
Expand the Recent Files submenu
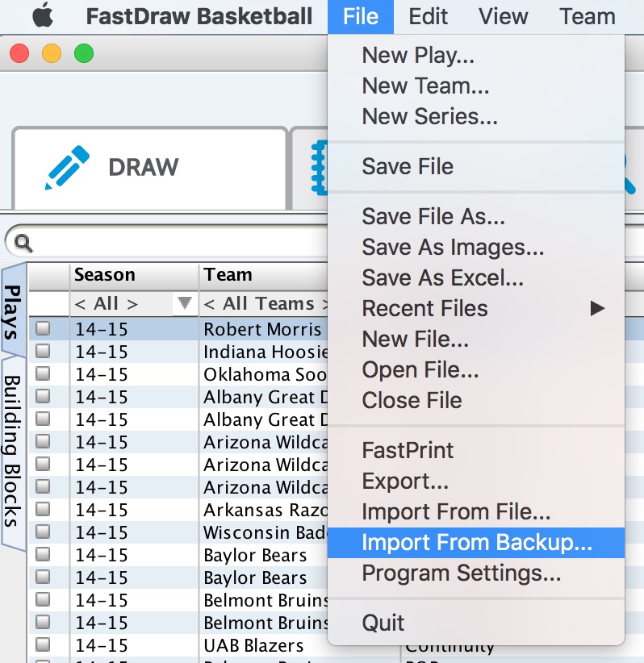pos(476,308)
